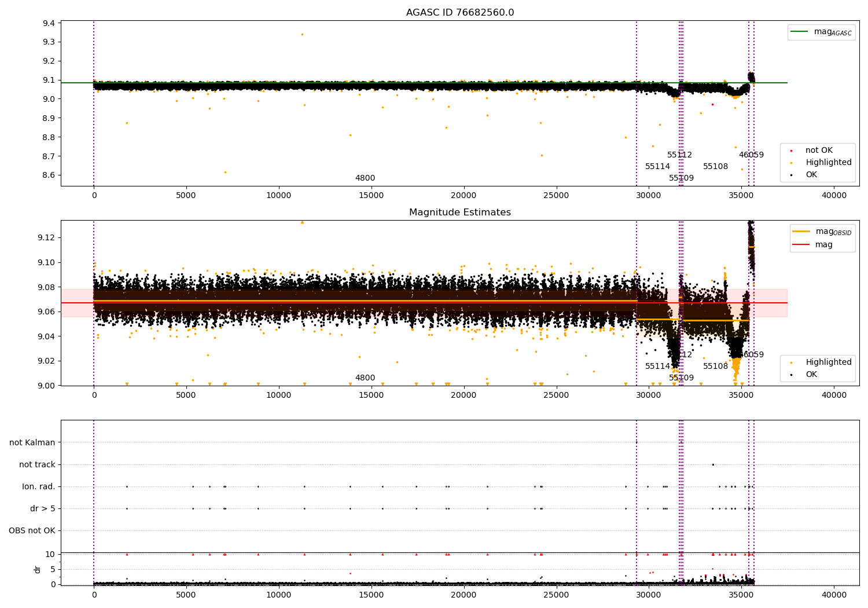Click the 5000 x-tick of Magnitude Estimates panel
The image size is (868, 608).
(186, 395)
